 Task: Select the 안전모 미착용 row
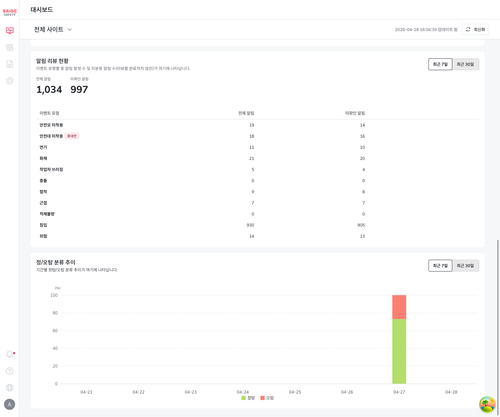257,125
